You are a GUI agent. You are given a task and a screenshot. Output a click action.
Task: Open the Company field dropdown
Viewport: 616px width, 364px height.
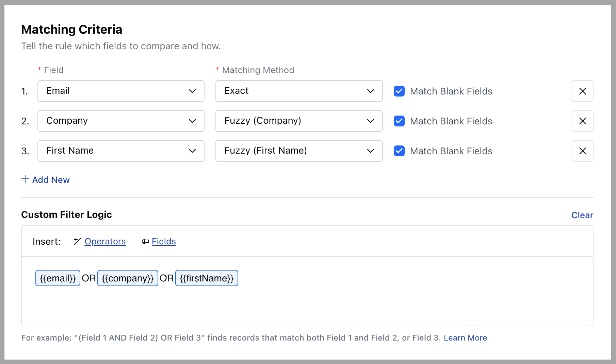pos(121,121)
